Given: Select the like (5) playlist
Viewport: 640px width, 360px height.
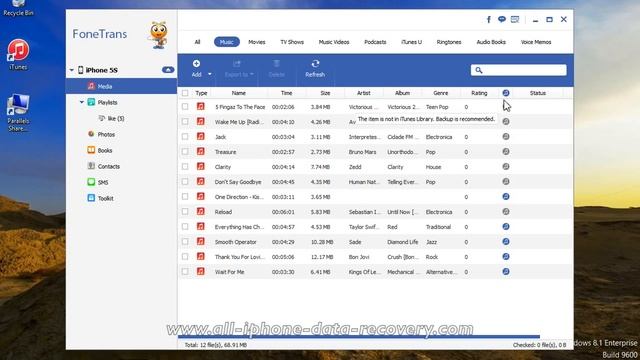Looking at the screenshot, I should [116, 118].
